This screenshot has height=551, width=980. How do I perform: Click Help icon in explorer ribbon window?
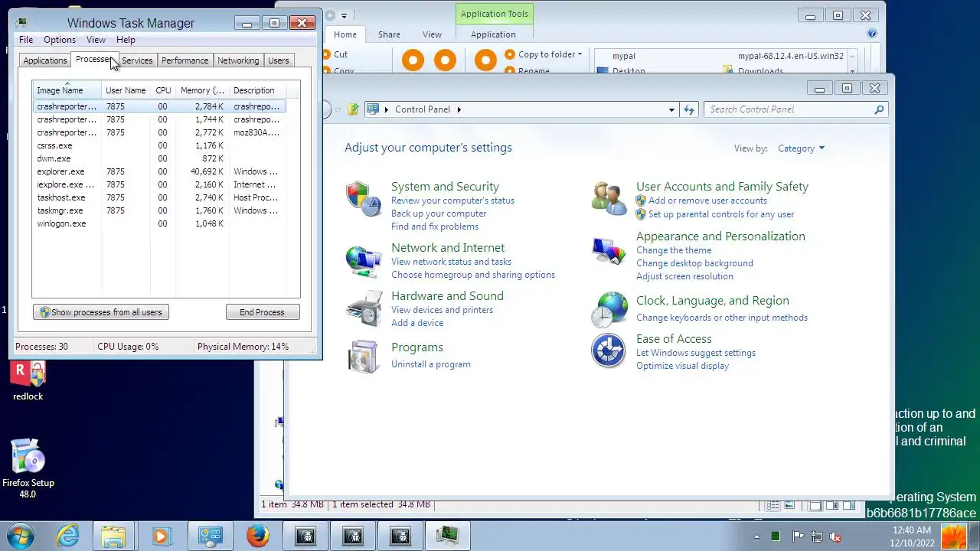(872, 34)
